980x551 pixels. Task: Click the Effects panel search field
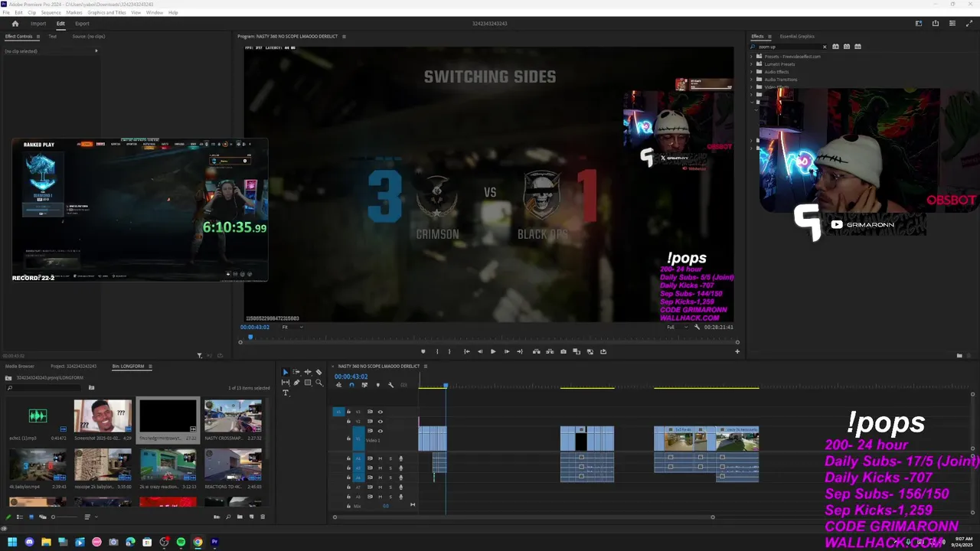[x=789, y=47]
